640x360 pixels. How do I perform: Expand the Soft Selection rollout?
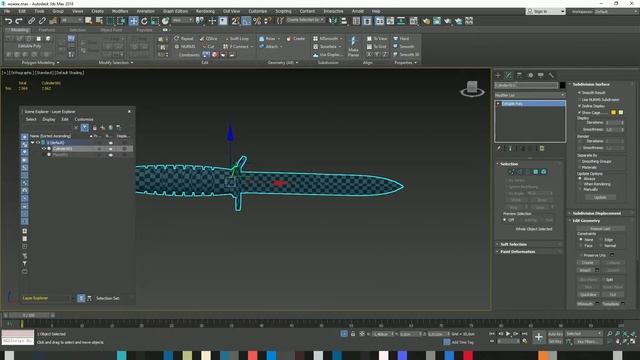tap(513, 244)
